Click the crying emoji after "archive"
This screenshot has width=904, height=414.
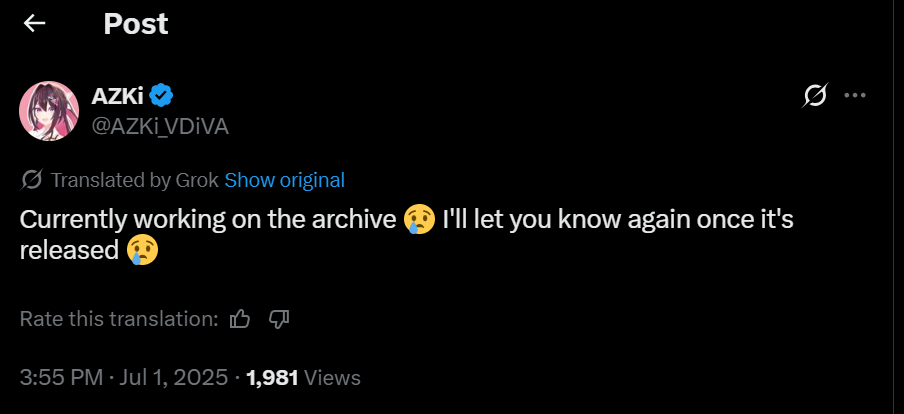coord(420,219)
